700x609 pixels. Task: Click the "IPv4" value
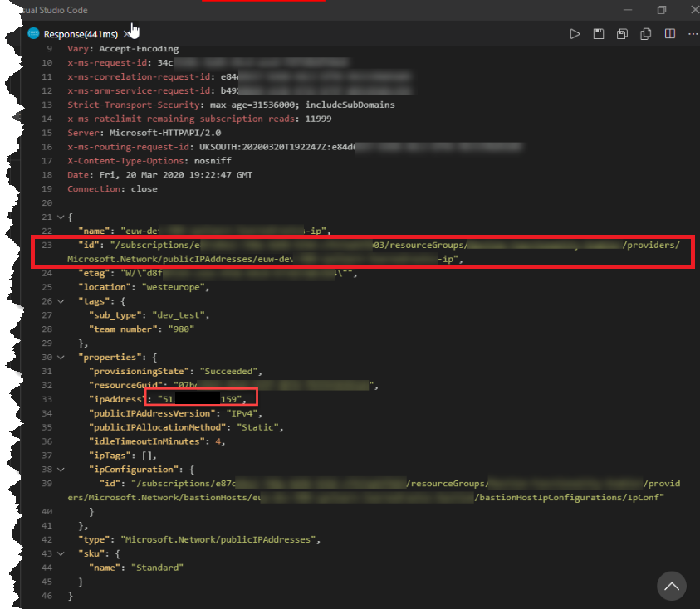(242, 413)
